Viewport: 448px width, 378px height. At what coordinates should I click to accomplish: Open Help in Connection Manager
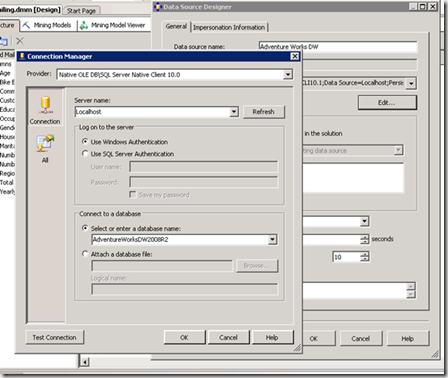point(272,337)
